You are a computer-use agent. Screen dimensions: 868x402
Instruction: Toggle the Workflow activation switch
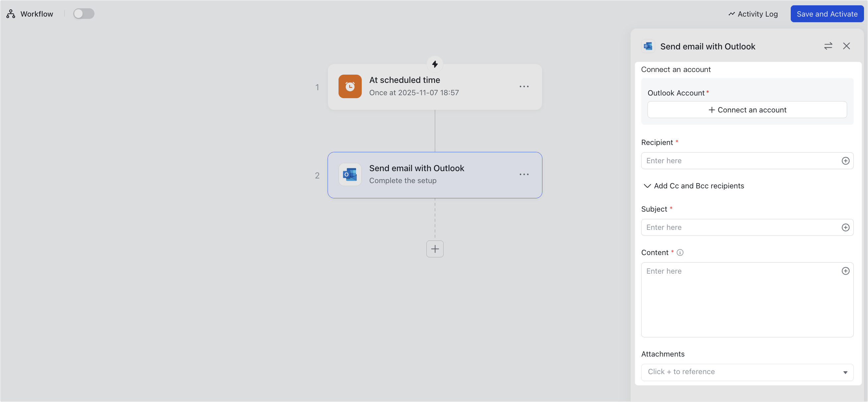[84, 14]
